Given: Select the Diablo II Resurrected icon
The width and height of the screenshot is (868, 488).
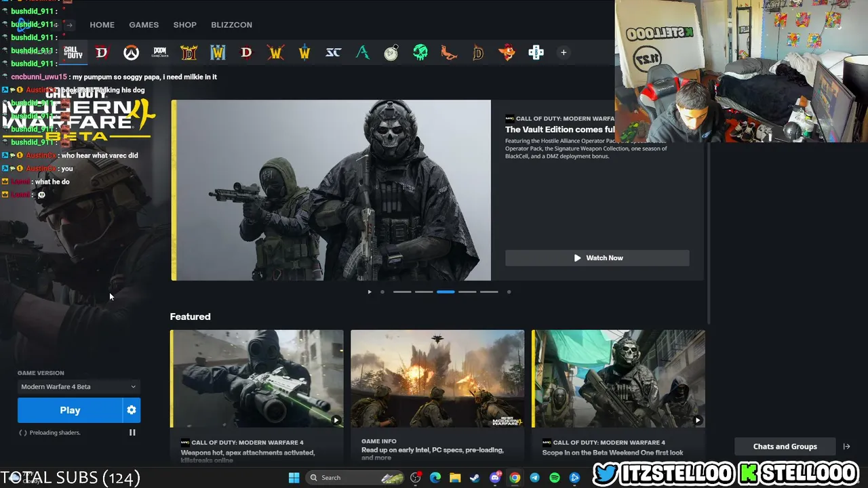Looking at the screenshot, I should [189, 52].
